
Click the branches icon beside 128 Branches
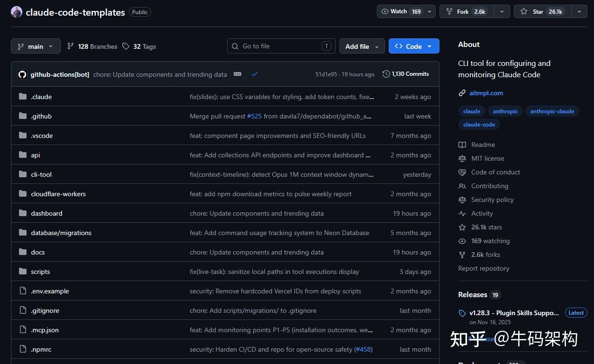coord(71,46)
